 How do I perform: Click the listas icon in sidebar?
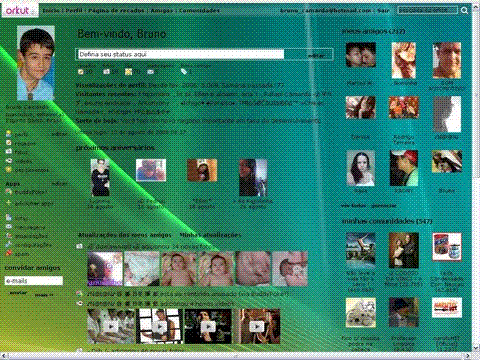pyautogui.click(x=9, y=218)
